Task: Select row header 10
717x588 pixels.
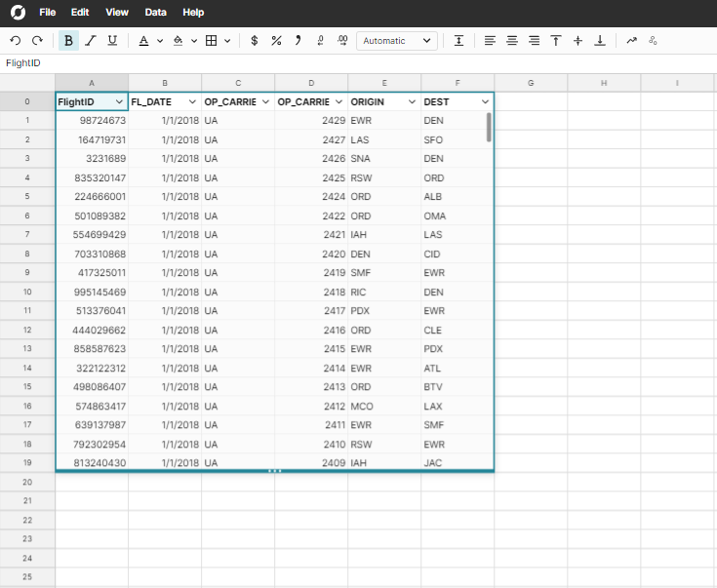Action: 27,292
